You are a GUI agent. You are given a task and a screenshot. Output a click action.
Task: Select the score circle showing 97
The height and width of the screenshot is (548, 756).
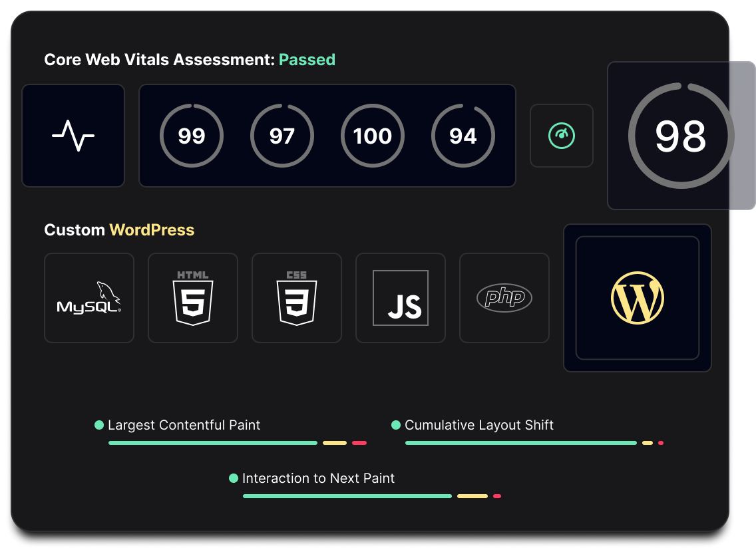[x=282, y=136]
